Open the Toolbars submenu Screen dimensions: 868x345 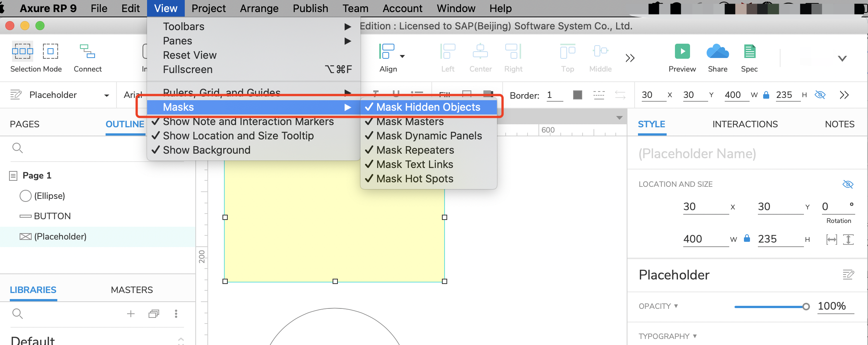pos(253,27)
